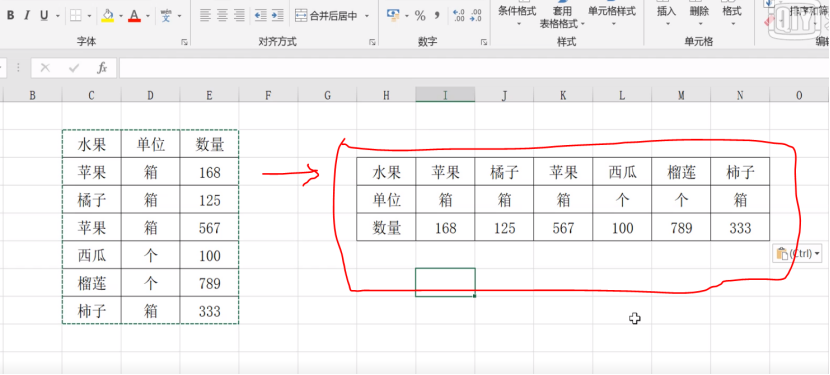
Task: Open paste options (Ctrl) button
Action: pyautogui.click(x=798, y=254)
